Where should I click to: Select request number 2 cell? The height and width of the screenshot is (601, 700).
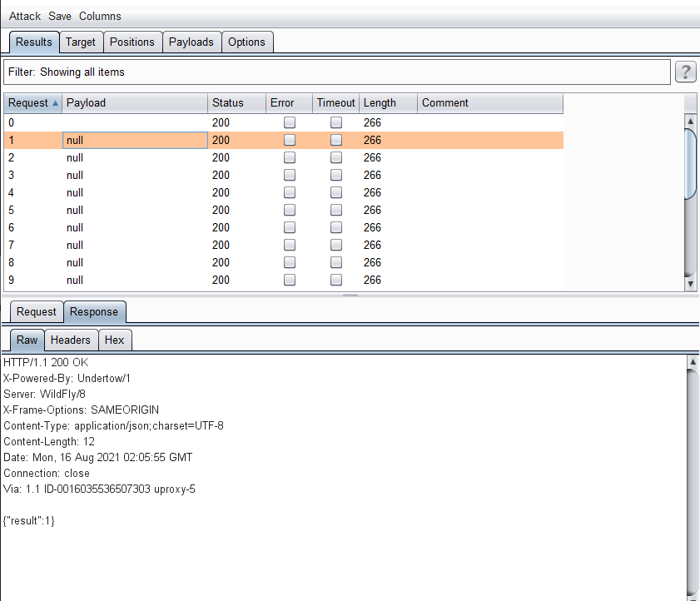coord(33,157)
